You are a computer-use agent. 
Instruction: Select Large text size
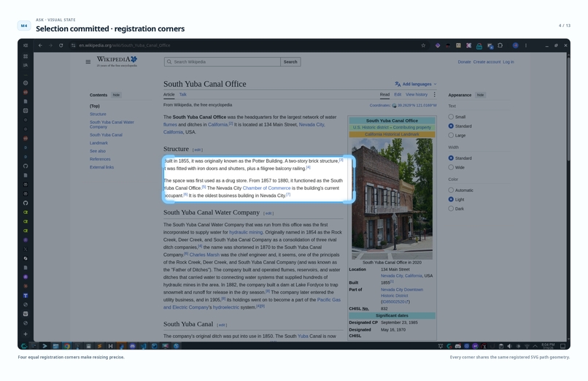[451, 135]
